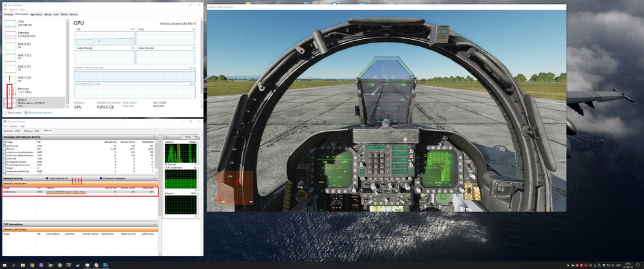Open the Action Center notification icon
The width and height of the screenshot is (644, 269).
tap(639, 265)
